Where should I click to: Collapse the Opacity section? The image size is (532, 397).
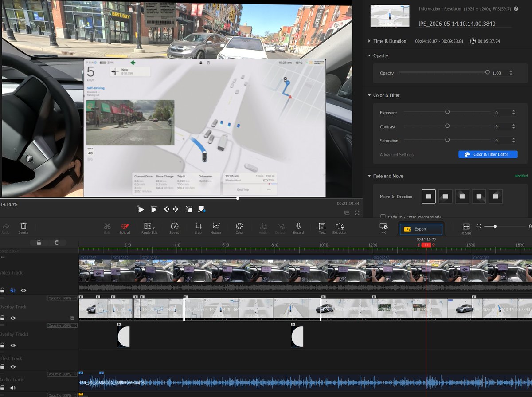point(370,55)
